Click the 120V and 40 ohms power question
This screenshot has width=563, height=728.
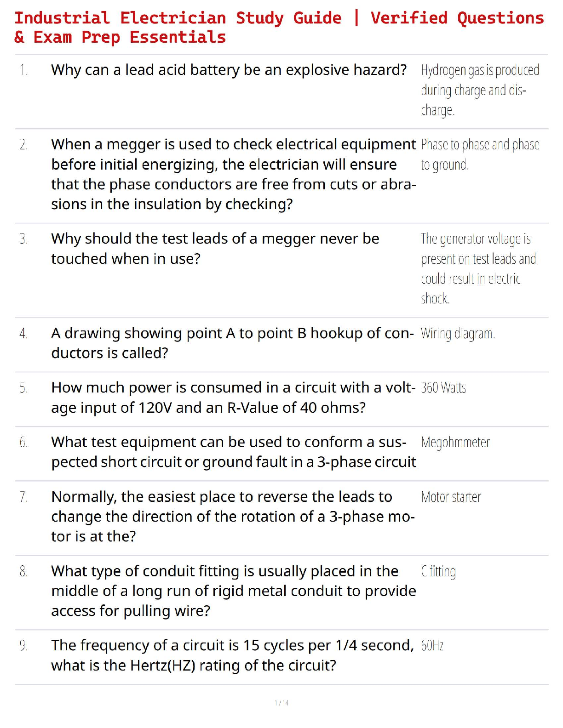click(x=233, y=398)
